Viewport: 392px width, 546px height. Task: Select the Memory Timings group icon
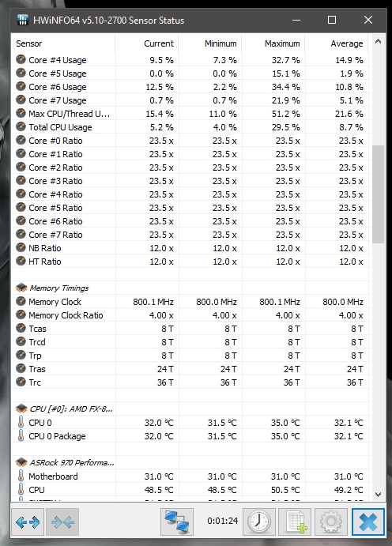coord(21,288)
